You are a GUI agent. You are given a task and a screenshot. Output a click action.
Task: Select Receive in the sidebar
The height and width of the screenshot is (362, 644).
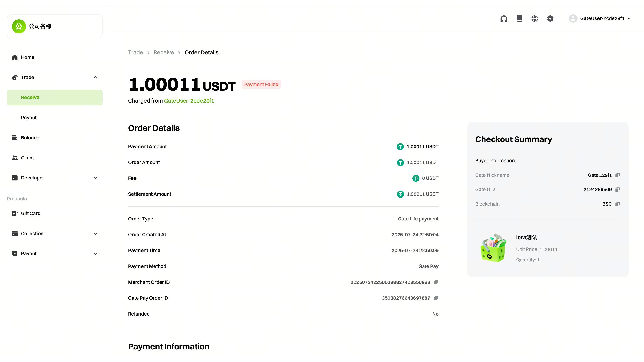tap(30, 98)
